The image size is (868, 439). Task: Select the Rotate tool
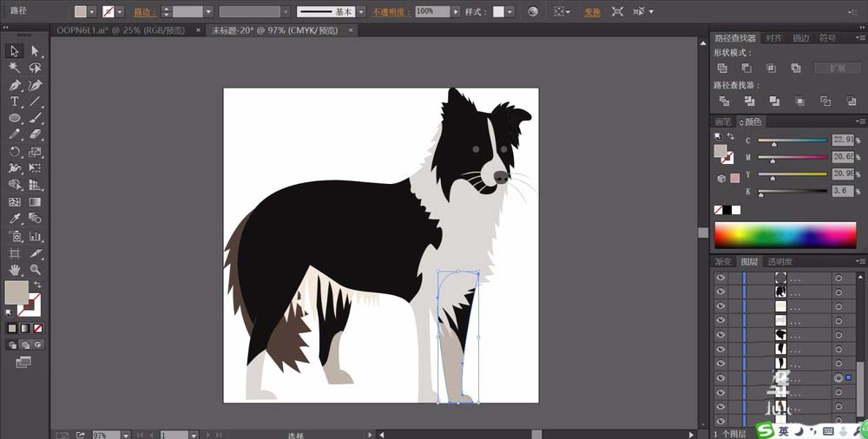15,152
